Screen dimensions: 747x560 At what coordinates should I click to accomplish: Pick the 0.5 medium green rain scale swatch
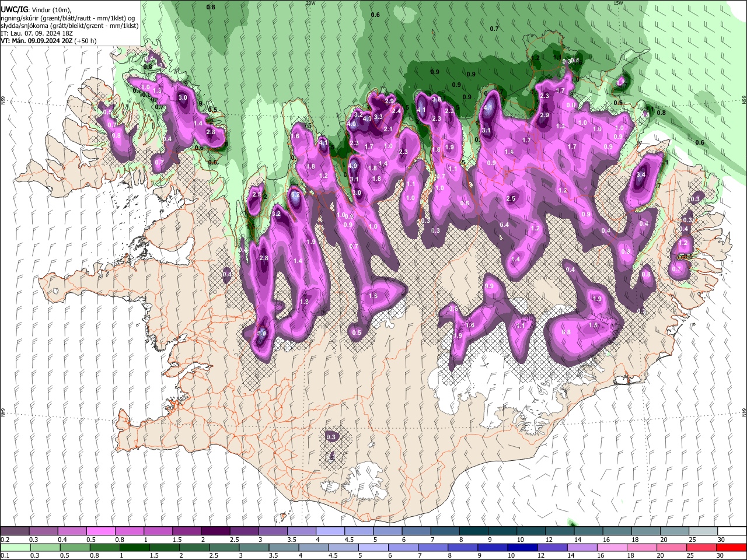(x=75, y=547)
